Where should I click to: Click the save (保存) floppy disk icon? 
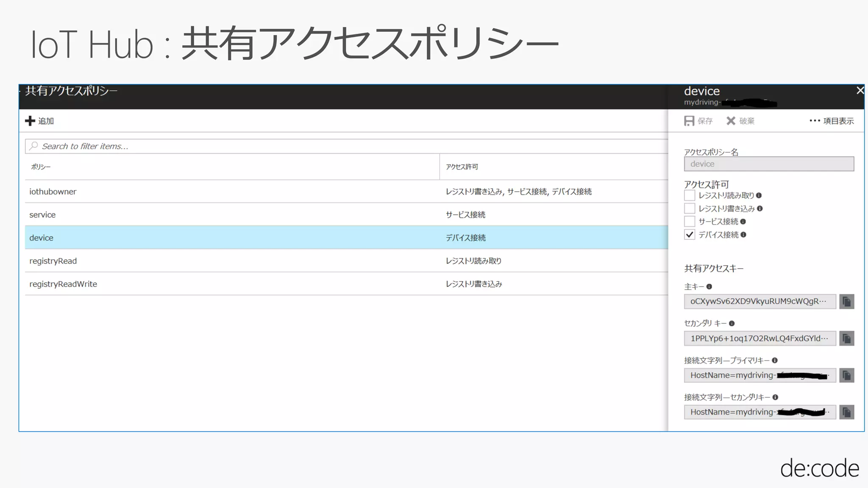[x=689, y=121]
